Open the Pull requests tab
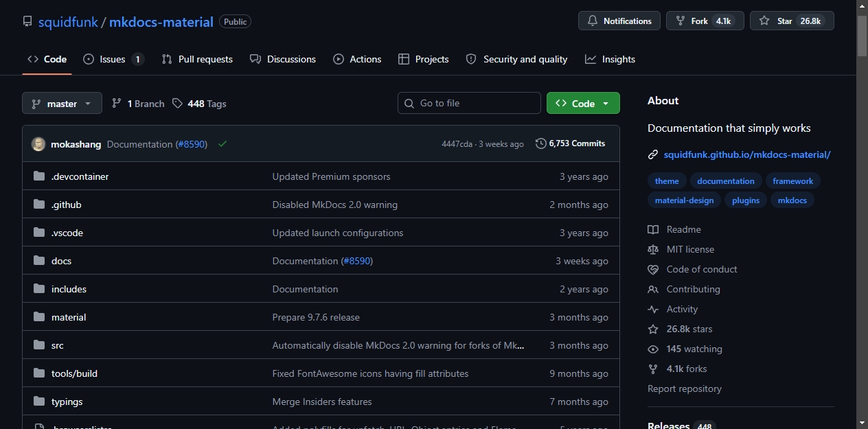868x429 pixels. pos(197,59)
